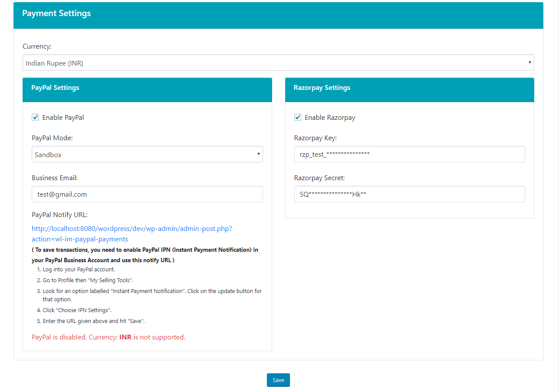Click the Razorpay Secret label

tap(319, 178)
